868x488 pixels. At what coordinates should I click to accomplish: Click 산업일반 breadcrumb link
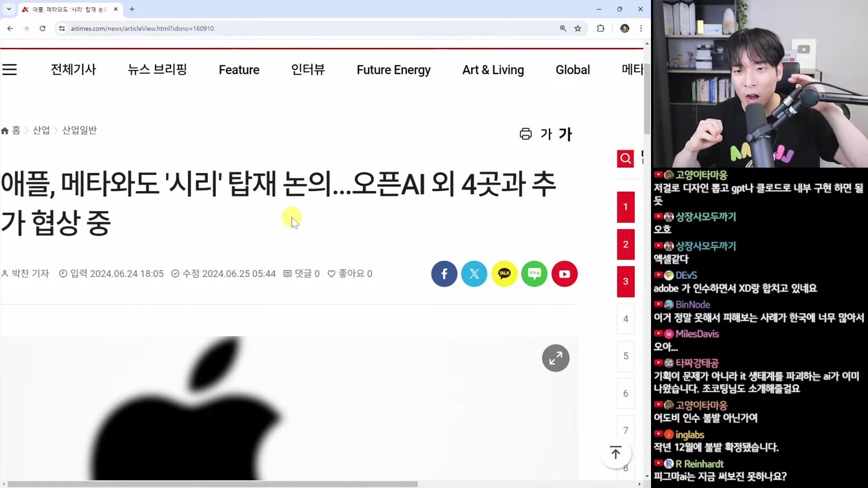pos(79,130)
